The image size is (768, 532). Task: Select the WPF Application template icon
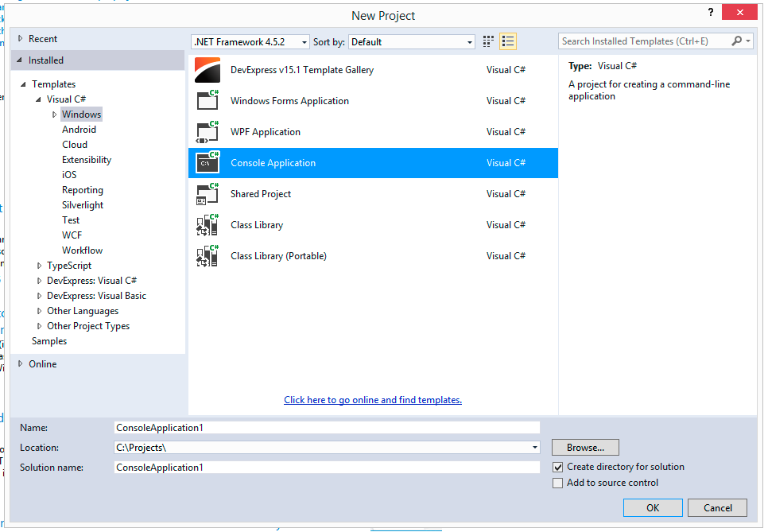tap(207, 131)
